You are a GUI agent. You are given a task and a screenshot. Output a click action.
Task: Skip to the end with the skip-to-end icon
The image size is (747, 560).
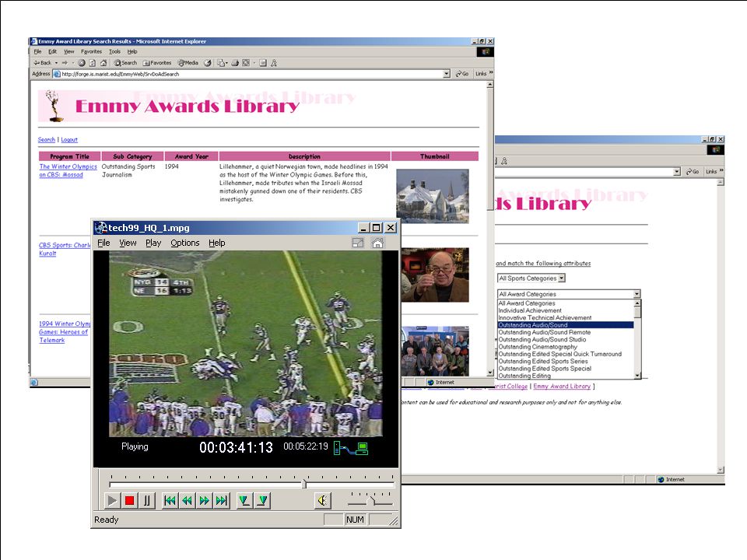pos(222,500)
